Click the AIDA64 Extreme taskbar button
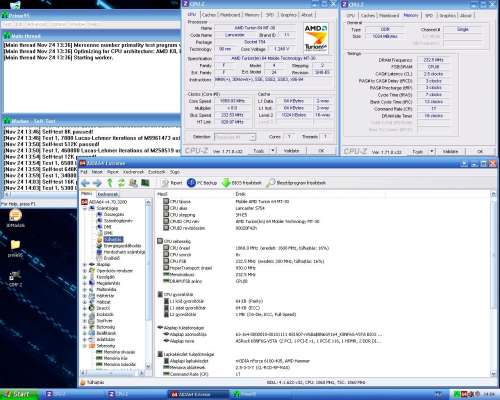The height and width of the screenshot is (400, 500). pos(198,394)
